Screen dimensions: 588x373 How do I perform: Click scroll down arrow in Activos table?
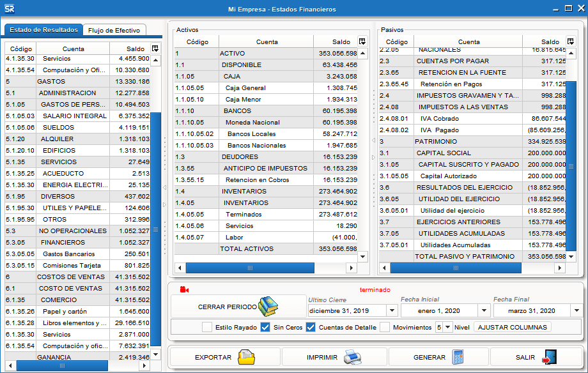362,257
